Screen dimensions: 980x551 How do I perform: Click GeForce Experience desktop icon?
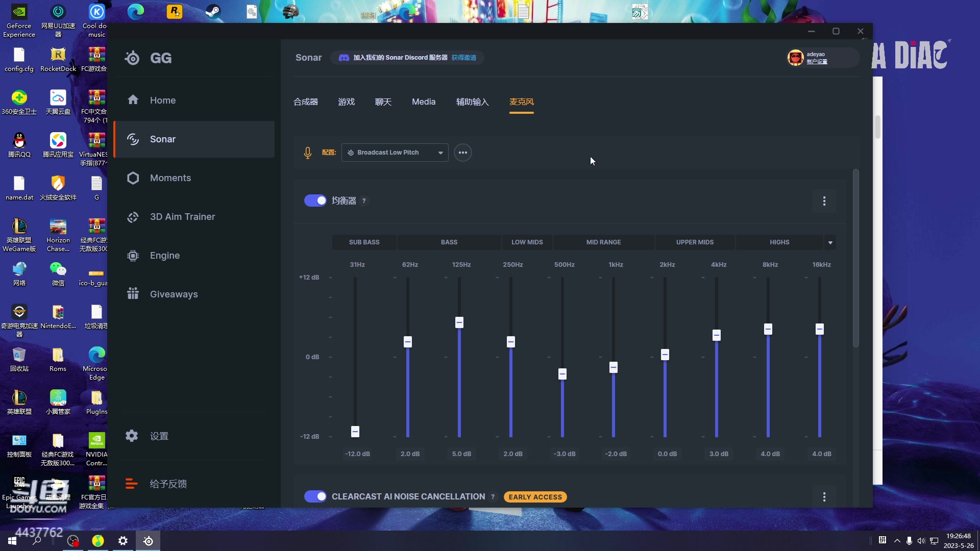(19, 21)
